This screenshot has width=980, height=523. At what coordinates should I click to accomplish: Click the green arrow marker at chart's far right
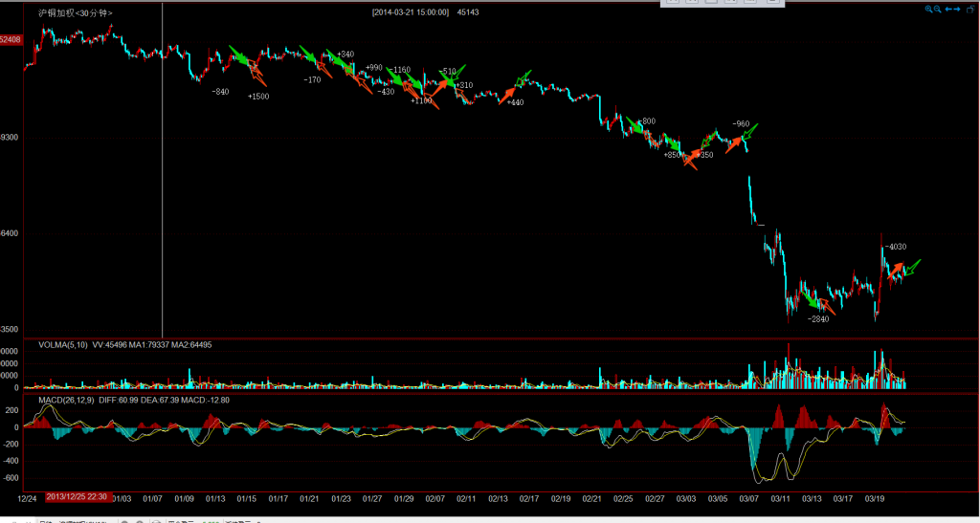[x=910, y=267]
